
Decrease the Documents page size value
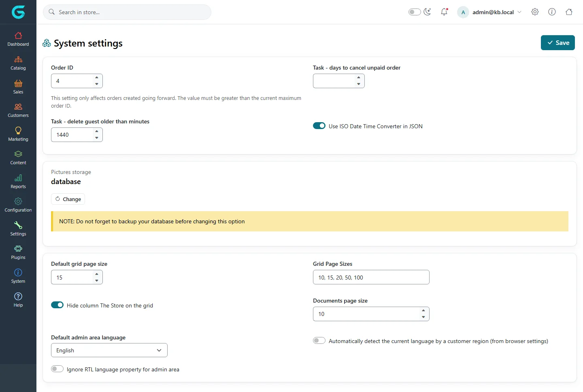coord(423,317)
